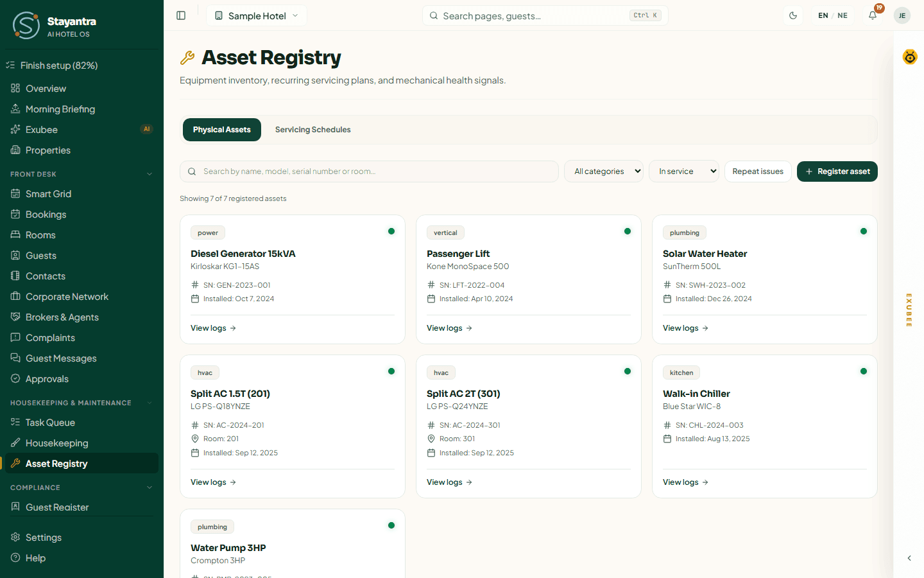Open Help in the sidebar
Screen dimensions: 924x578
click(81, 558)
